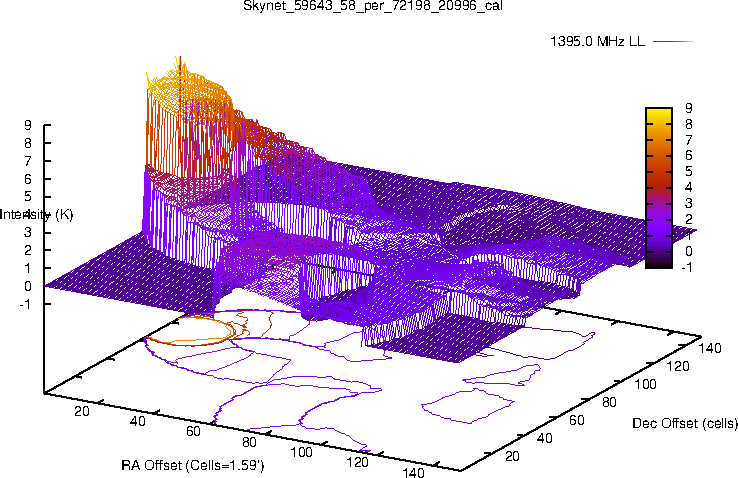Select tick label 100 on the RA Offset axis

[x=301, y=452]
